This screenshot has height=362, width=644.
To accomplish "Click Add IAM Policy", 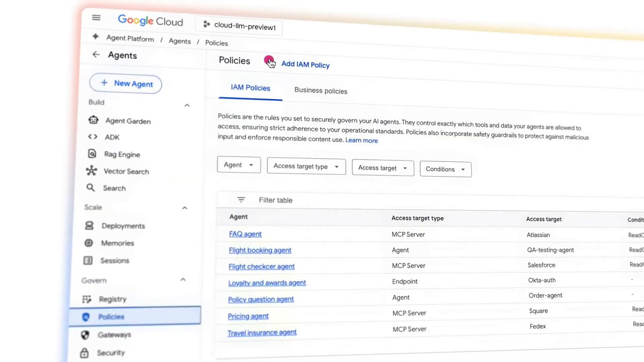I will click(x=305, y=64).
